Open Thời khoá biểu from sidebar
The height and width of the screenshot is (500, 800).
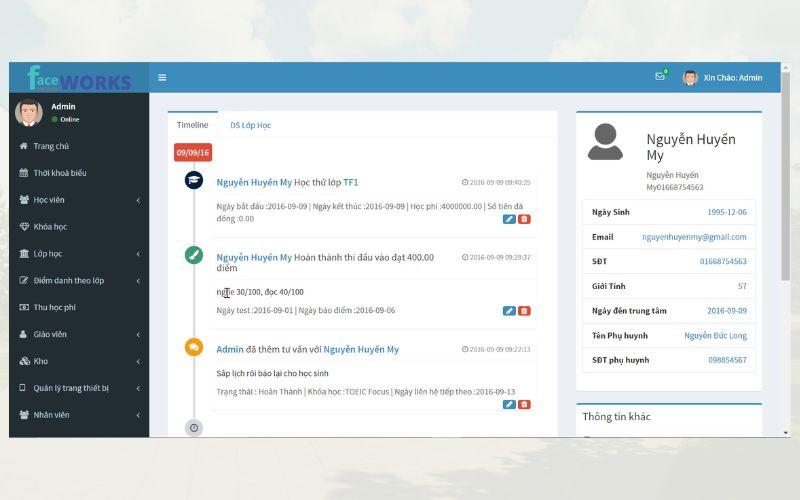click(60, 173)
